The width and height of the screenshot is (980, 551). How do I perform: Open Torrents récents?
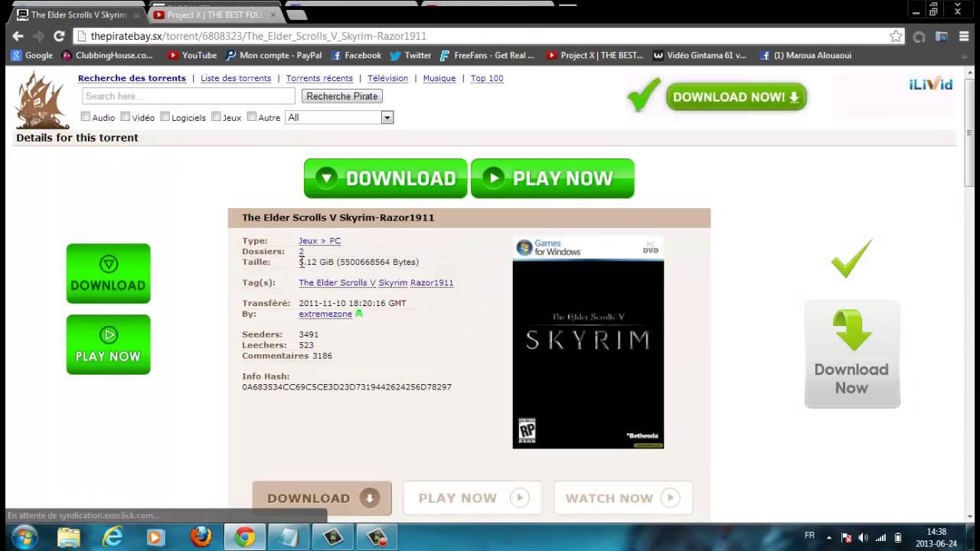click(319, 78)
